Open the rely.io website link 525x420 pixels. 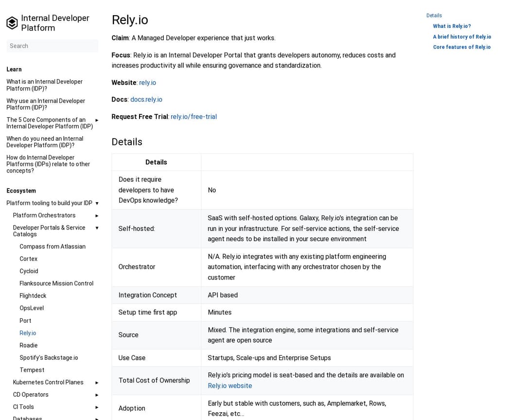pyautogui.click(x=147, y=83)
